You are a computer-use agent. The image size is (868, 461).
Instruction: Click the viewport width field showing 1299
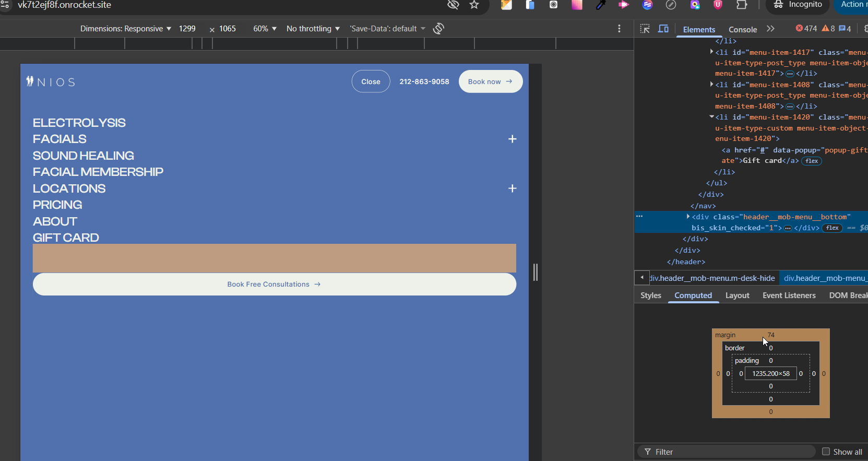click(x=188, y=29)
